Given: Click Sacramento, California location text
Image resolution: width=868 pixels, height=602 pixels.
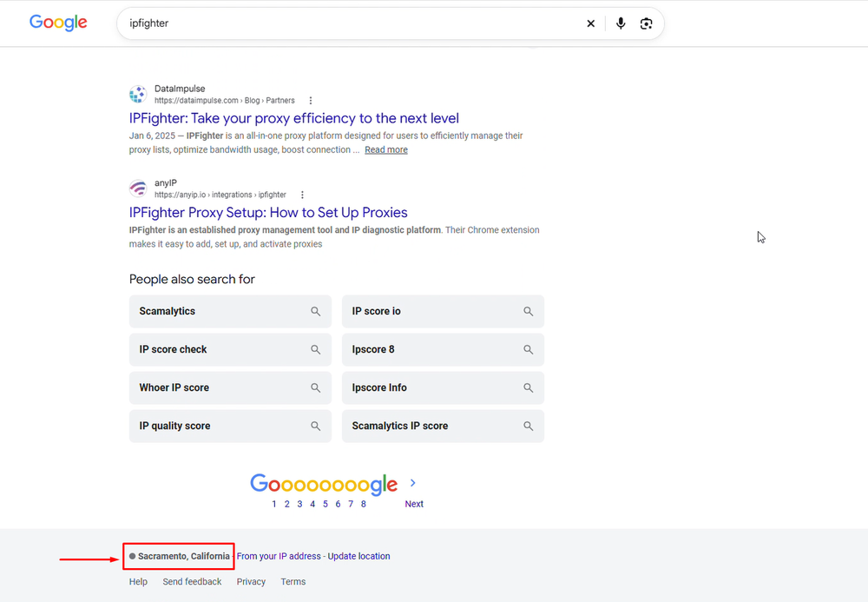Looking at the screenshot, I should point(183,556).
